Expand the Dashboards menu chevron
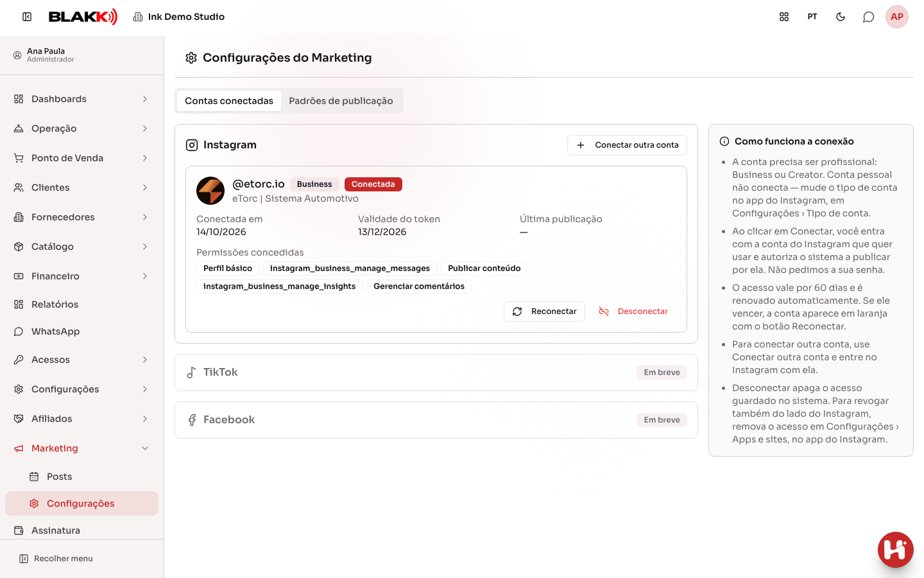Screen dimensions: 924x578 point(145,99)
